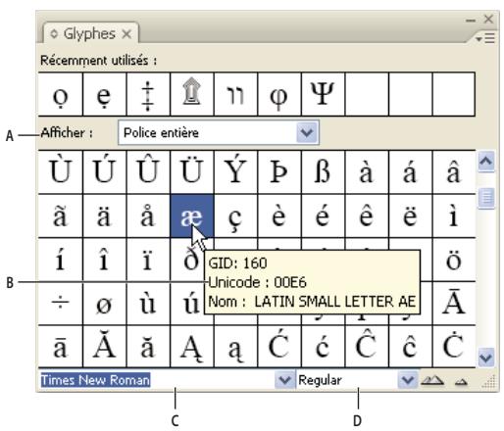Select the highlighted æ glyph cell
The height and width of the screenshot is (431, 504).
tap(192, 215)
